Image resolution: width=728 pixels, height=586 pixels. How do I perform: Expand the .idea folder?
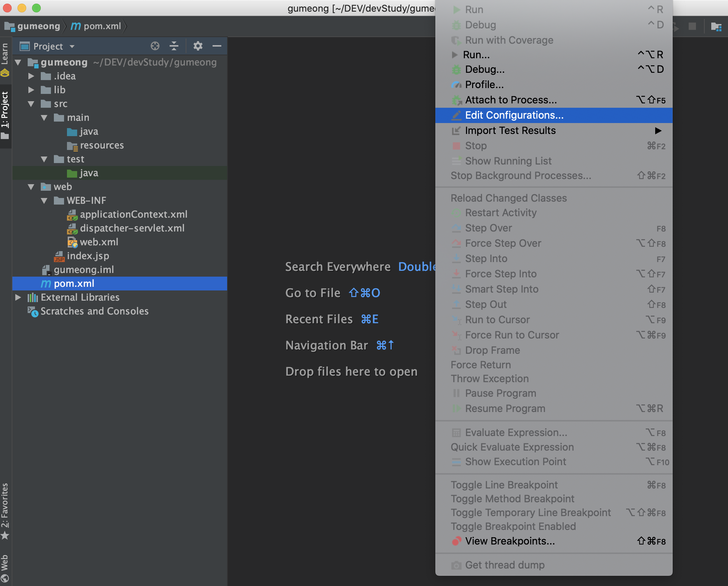tap(31, 76)
